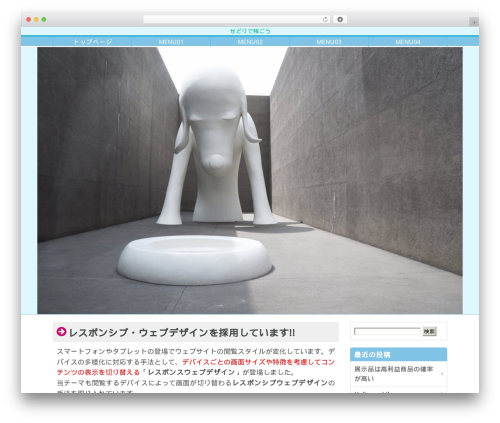The width and height of the screenshot is (500, 423).
Task: Open the MENU04 navigation item
Action: coord(408,42)
